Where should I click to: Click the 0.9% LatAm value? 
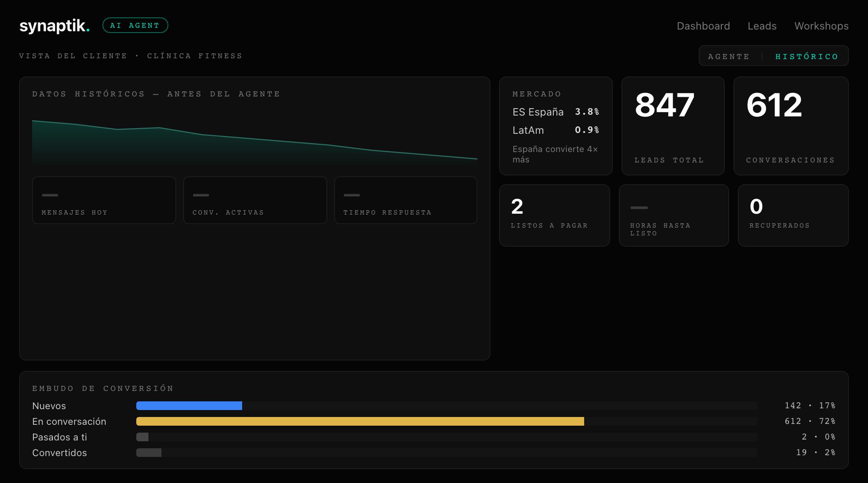pos(587,130)
